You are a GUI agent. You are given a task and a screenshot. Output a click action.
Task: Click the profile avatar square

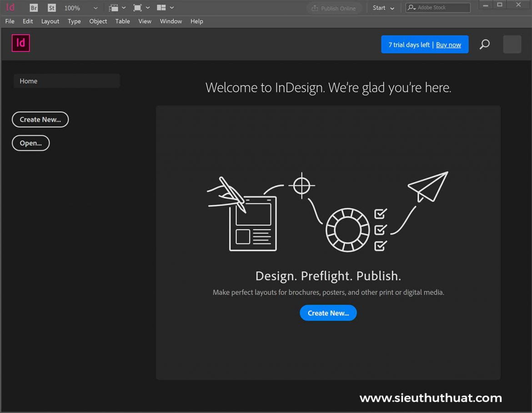[512, 44]
